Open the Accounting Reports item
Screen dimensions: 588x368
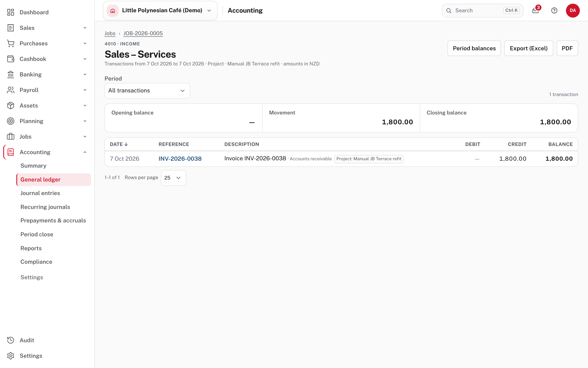click(x=31, y=248)
